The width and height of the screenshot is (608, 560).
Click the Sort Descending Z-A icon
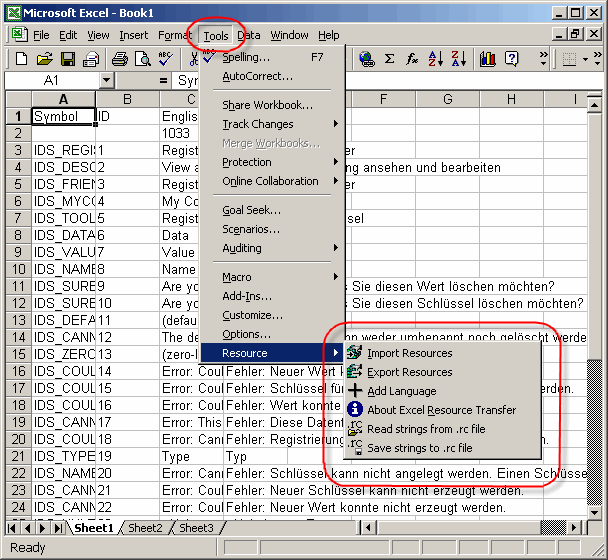(x=459, y=60)
